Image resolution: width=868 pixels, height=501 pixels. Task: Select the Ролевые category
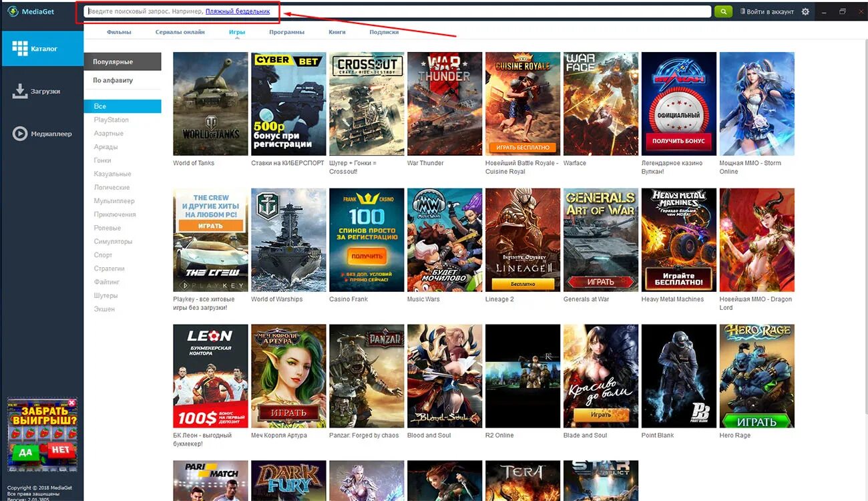point(107,228)
